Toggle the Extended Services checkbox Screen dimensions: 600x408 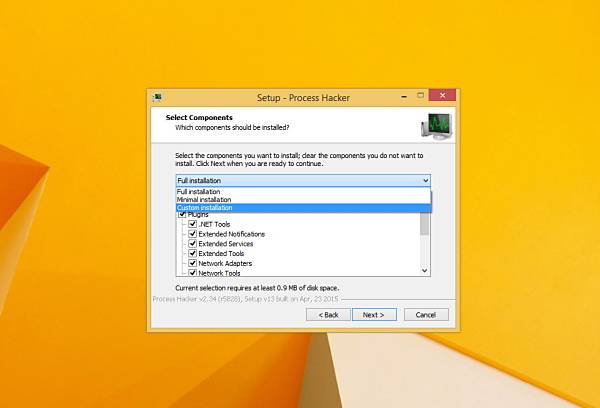pos(192,243)
